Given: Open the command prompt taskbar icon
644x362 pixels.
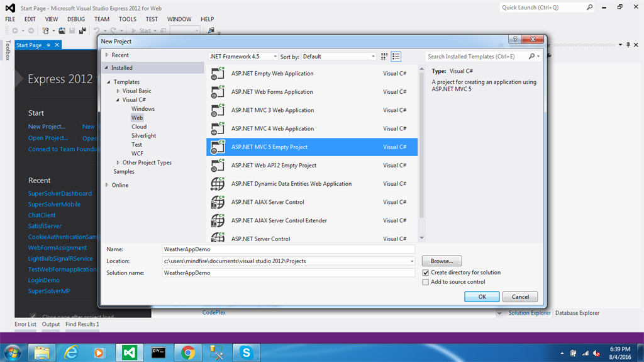Looking at the screenshot, I should pyautogui.click(x=158, y=353).
